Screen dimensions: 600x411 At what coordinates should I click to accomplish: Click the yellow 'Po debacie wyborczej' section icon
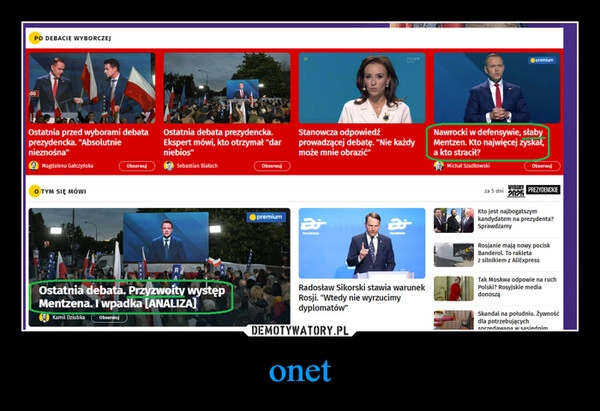pos(35,38)
